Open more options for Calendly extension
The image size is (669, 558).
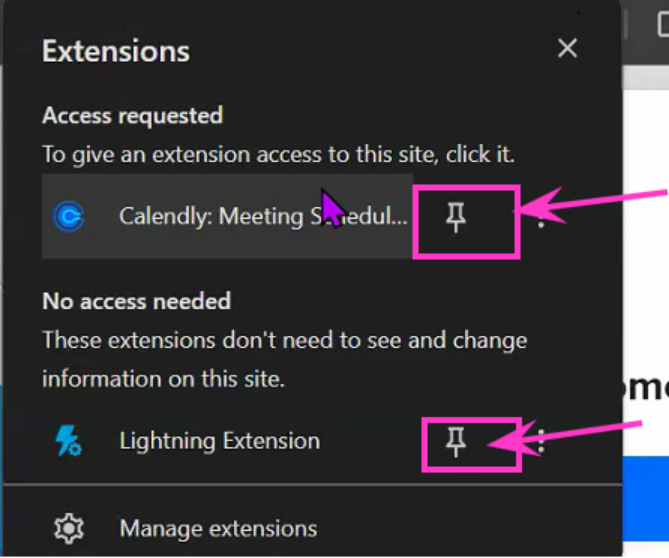tap(541, 218)
